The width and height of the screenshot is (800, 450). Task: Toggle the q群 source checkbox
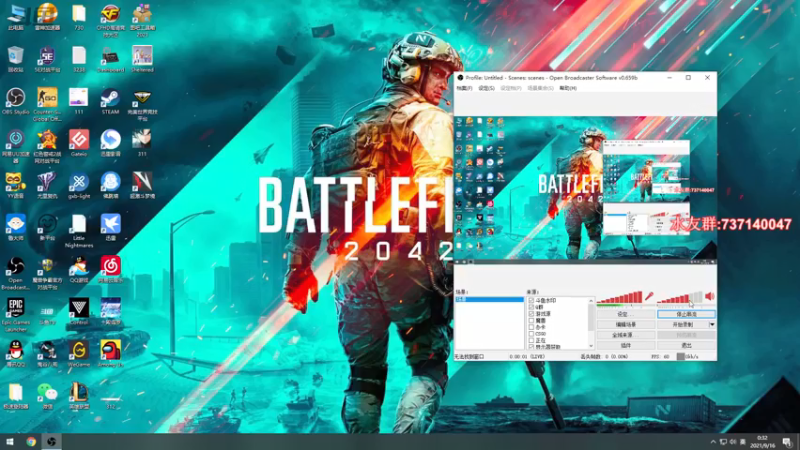click(531, 307)
